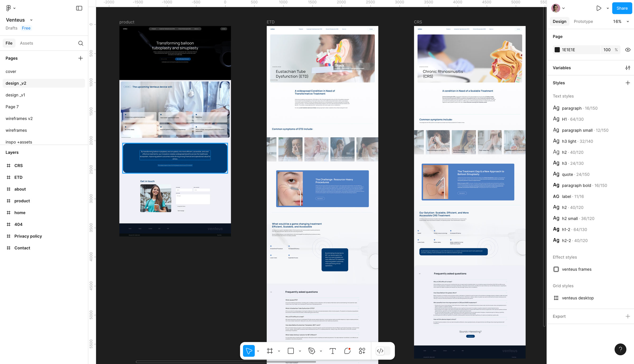
Task: Click the Drafts link
Action: point(11,28)
